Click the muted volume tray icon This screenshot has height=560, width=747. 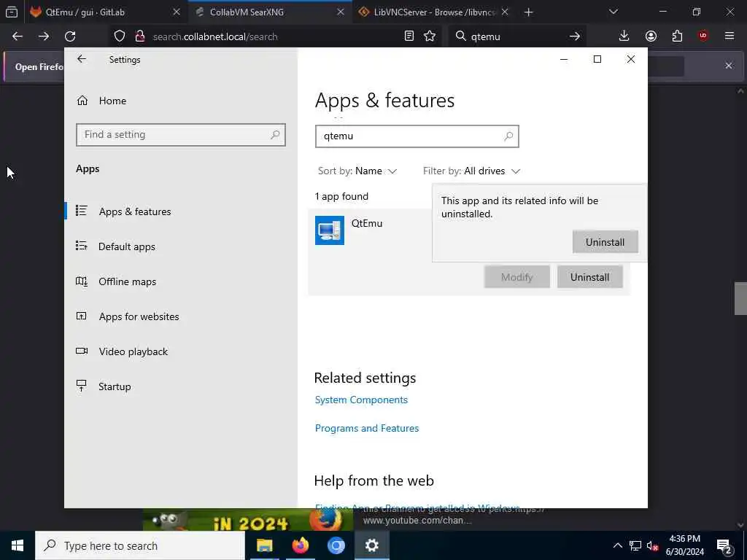(x=652, y=545)
